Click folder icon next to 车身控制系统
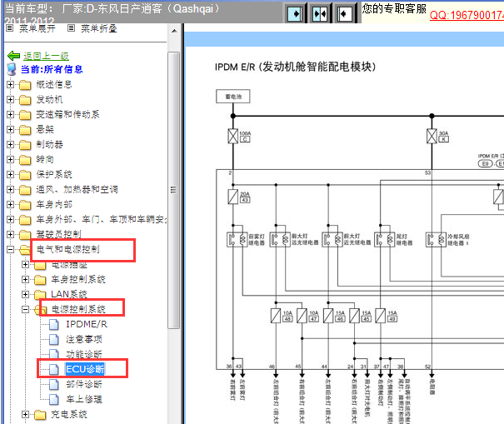 [x=40, y=280]
